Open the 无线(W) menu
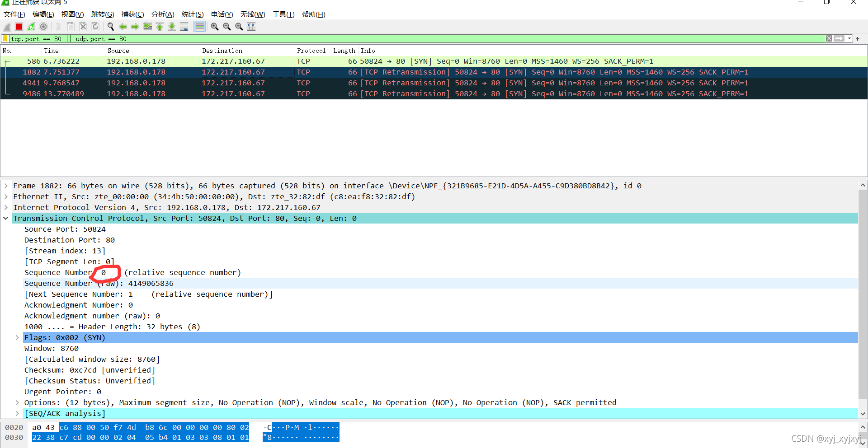 click(253, 14)
